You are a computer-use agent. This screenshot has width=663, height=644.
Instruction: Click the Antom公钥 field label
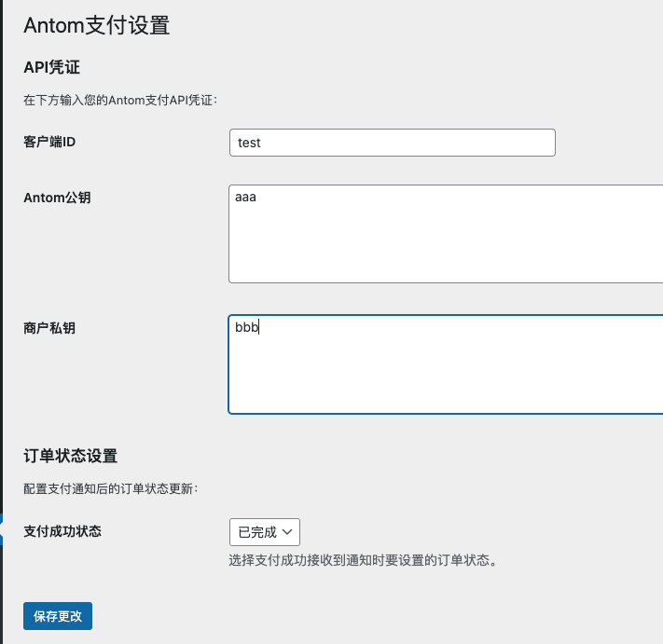click(x=57, y=198)
